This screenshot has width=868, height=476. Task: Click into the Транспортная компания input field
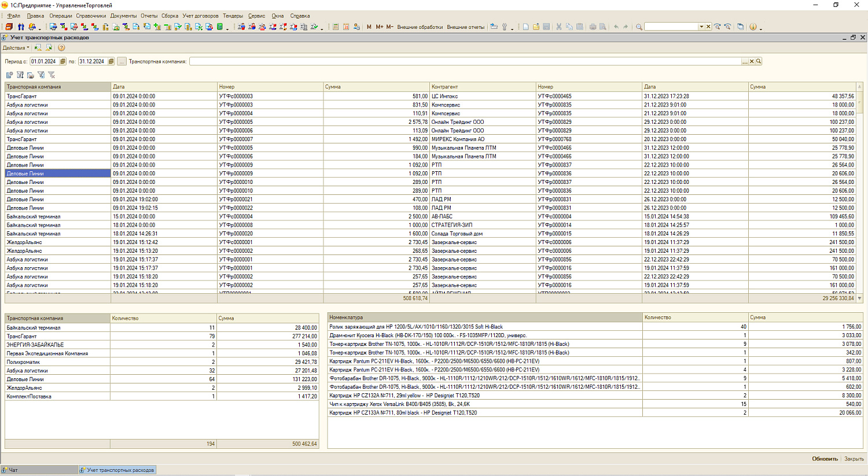465,61
